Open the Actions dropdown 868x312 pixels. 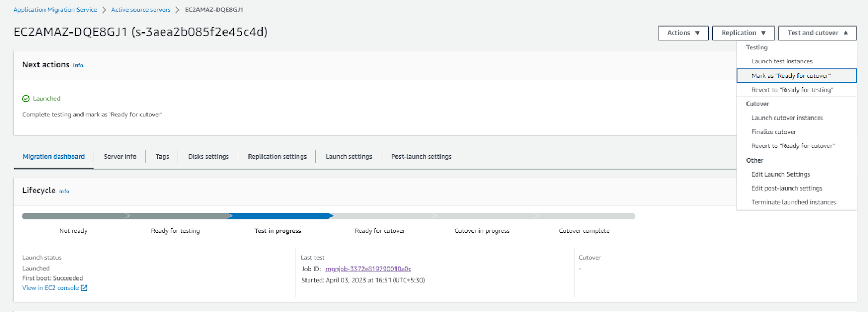click(683, 33)
